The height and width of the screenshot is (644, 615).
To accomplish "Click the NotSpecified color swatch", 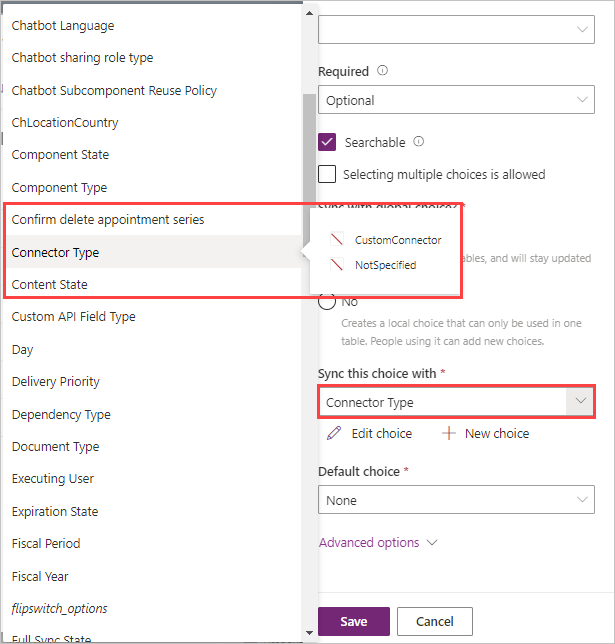I will click(x=336, y=264).
